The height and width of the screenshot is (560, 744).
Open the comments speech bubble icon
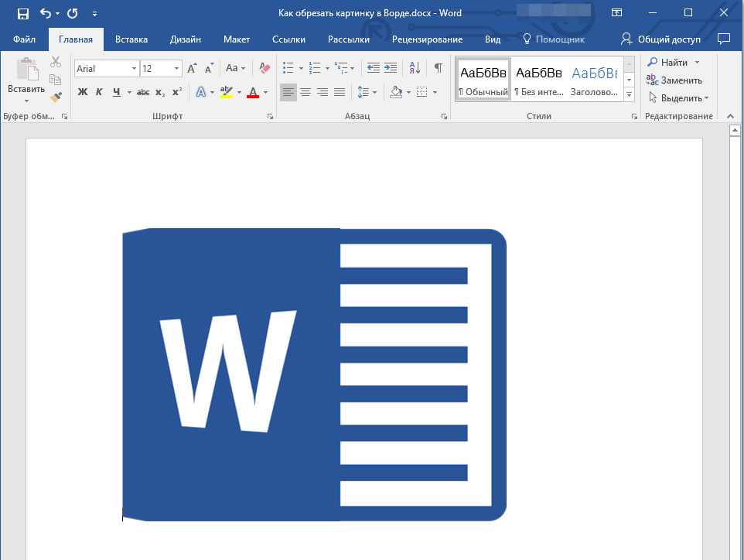tap(724, 39)
